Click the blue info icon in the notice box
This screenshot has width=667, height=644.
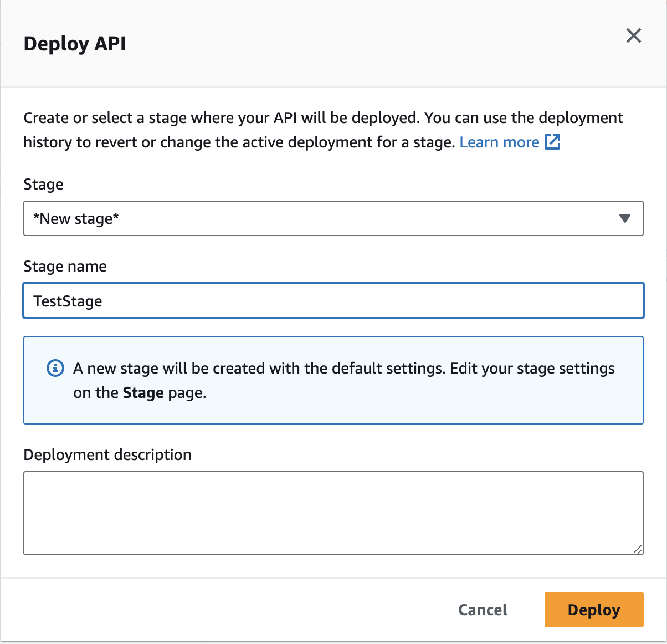point(55,368)
